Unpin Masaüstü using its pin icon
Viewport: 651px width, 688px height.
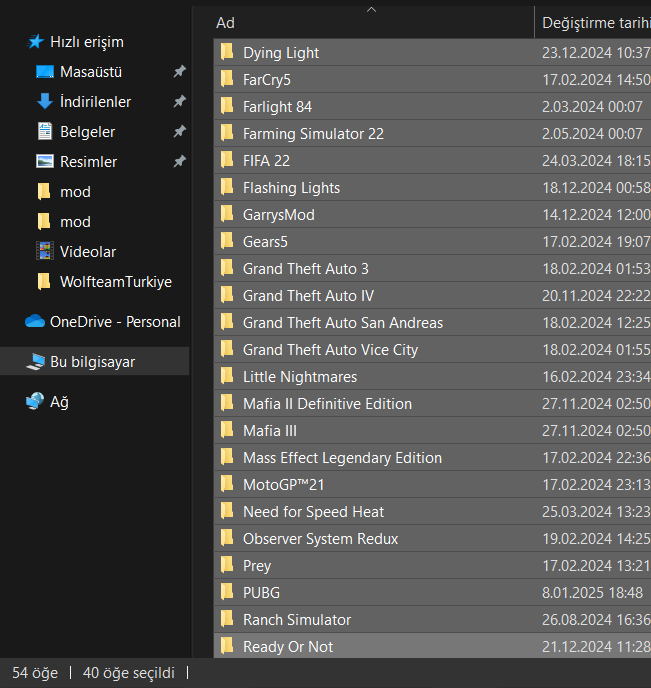pos(179,72)
